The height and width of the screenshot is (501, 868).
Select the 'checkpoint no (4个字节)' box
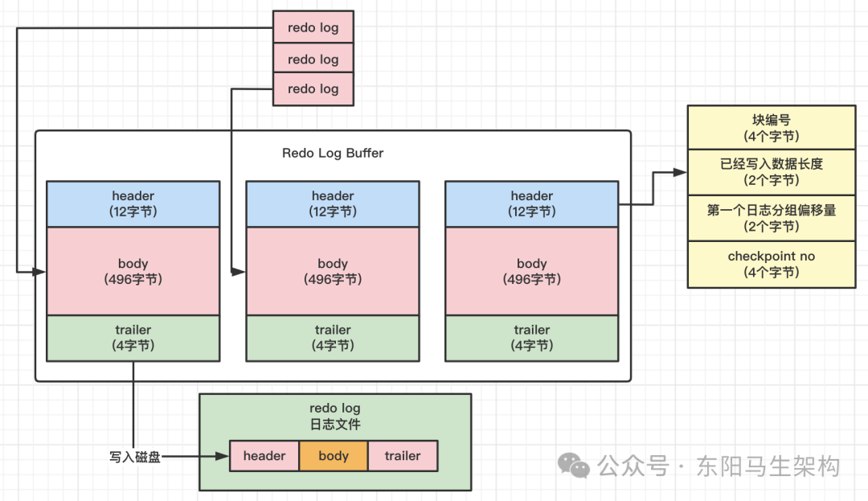[x=772, y=264]
